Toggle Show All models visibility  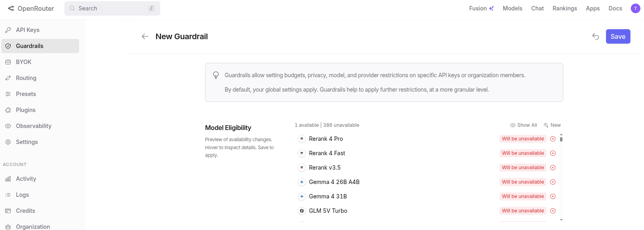pyautogui.click(x=523, y=125)
